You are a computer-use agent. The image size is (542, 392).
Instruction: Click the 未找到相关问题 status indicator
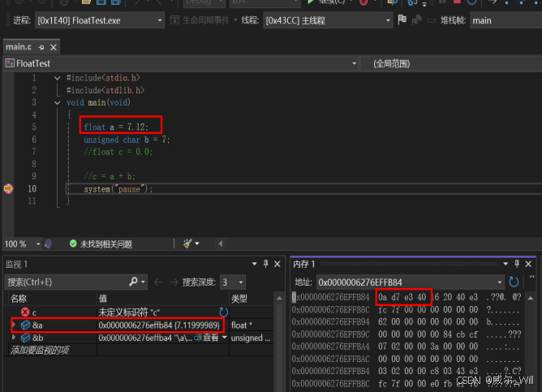101,244
